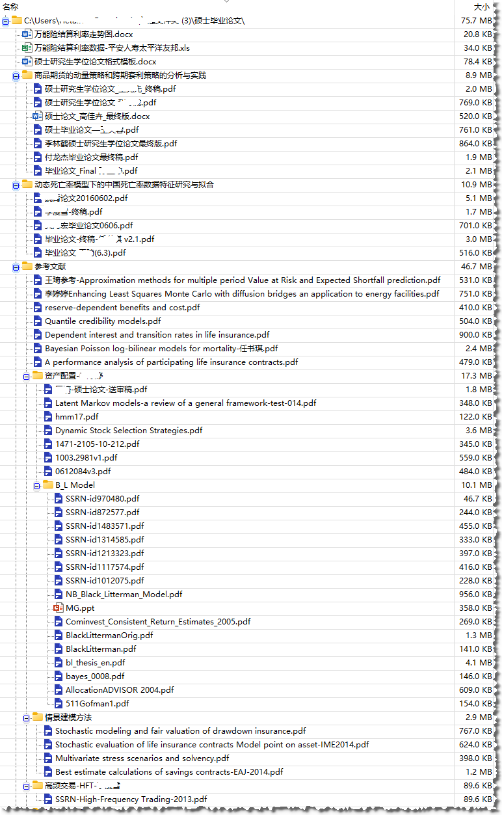Select SSRN-id1483571.pdf
The width and height of the screenshot is (504, 817).
pos(105,526)
